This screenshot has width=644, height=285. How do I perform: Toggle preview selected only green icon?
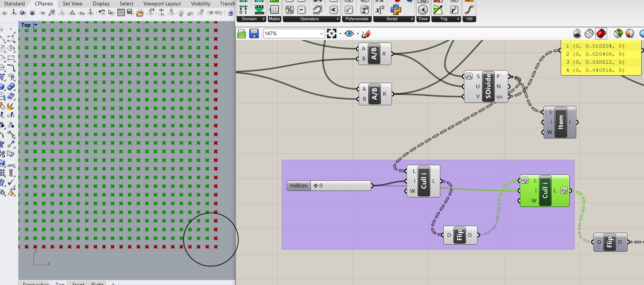[618, 34]
